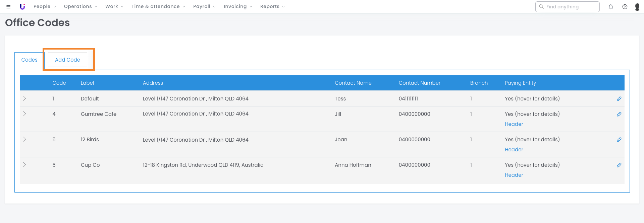This screenshot has width=644, height=223.
Task: Open Header link for Cup Co
Action: [514, 175]
